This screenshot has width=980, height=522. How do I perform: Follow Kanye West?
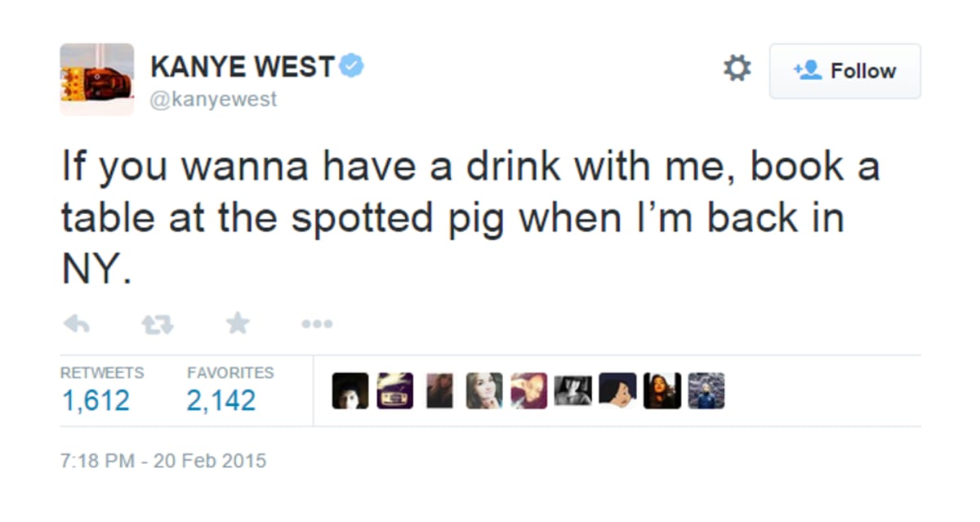pos(844,71)
